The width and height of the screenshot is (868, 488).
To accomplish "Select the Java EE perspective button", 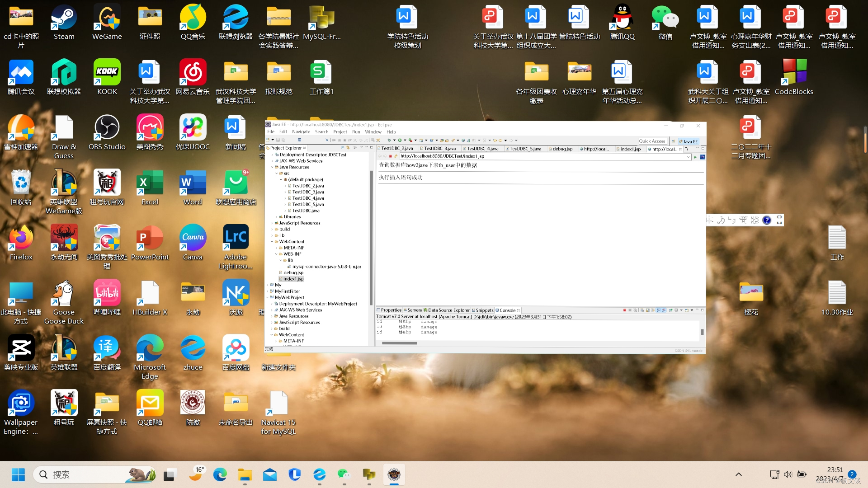I will pos(689,141).
